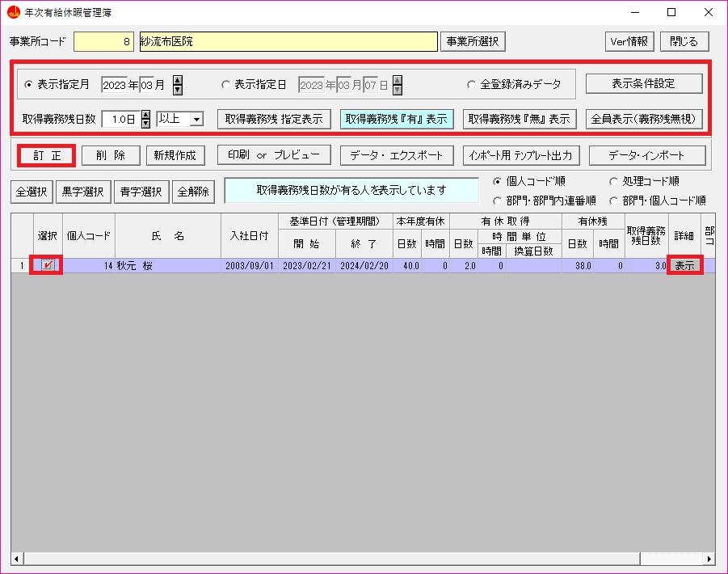Click the 2023/02/21 start date cell
The height and width of the screenshot is (574, 728).
[x=307, y=266]
